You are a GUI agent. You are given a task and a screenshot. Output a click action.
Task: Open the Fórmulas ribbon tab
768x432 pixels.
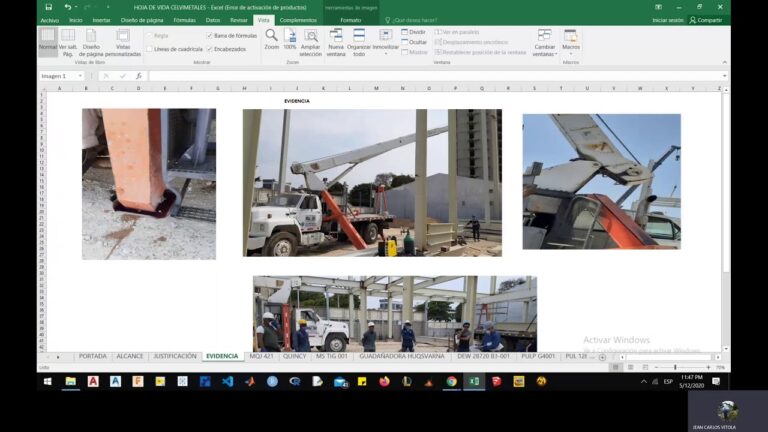(x=184, y=19)
